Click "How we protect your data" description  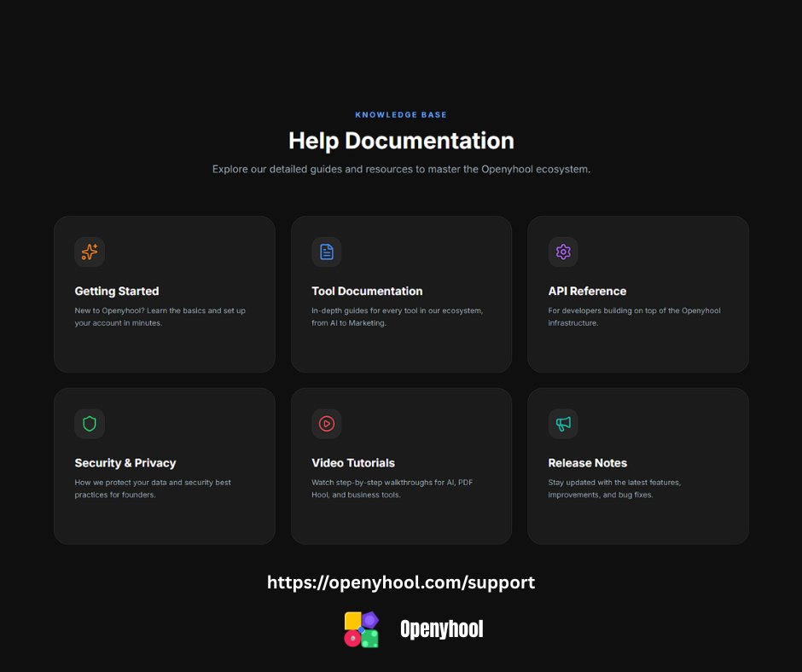(x=153, y=489)
